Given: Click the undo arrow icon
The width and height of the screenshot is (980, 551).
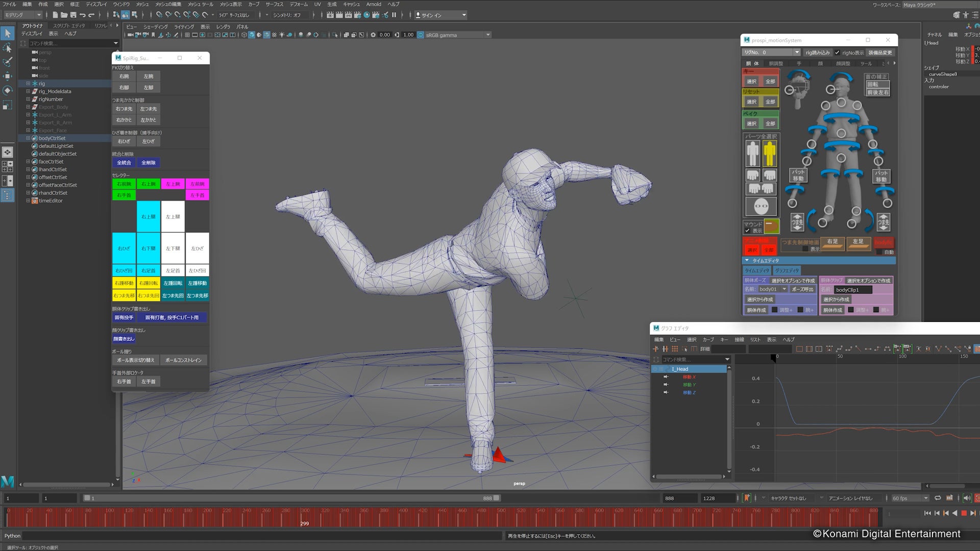Looking at the screenshot, I should (x=83, y=15).
